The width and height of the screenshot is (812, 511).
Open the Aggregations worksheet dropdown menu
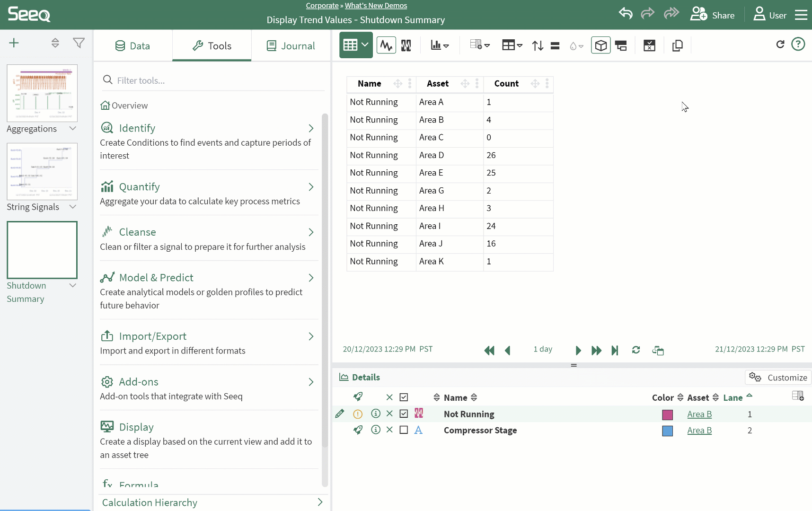pyautogui.click(x=73, y=129)
